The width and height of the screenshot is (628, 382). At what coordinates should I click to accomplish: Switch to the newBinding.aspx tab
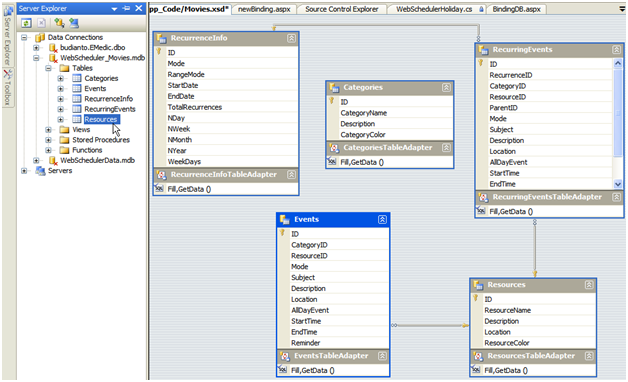[x=264, y=9]
